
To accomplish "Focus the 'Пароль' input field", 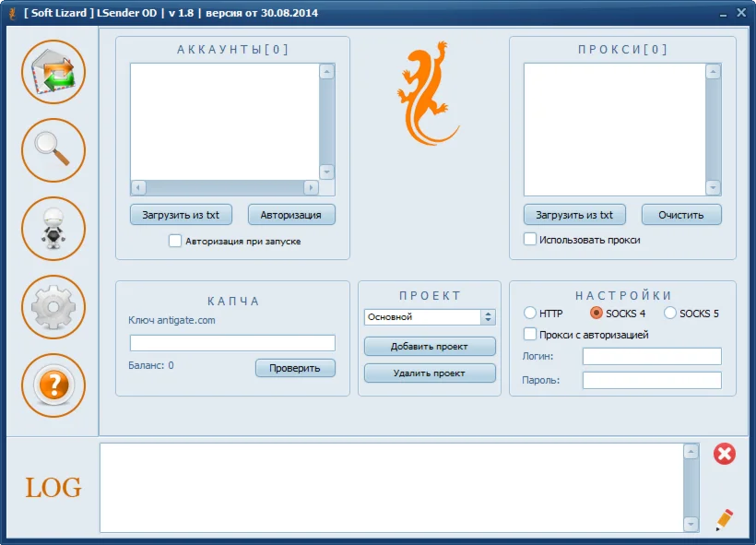I will click(652, 380).
